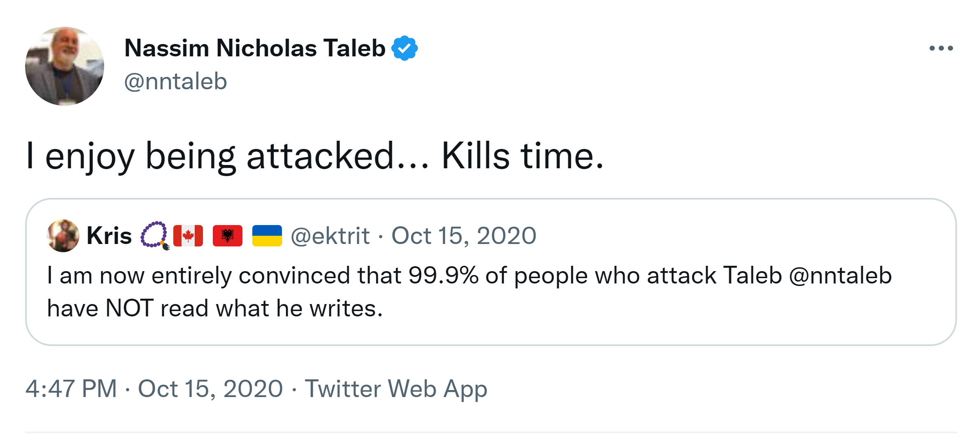Click the word NOT in quoted tweet
Screen dimensions: 980x446
pos(129,308)
